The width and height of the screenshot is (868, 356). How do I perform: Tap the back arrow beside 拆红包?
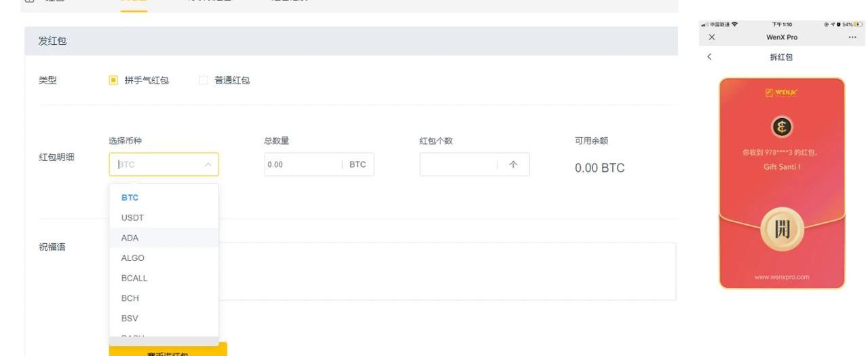(709, 57)
